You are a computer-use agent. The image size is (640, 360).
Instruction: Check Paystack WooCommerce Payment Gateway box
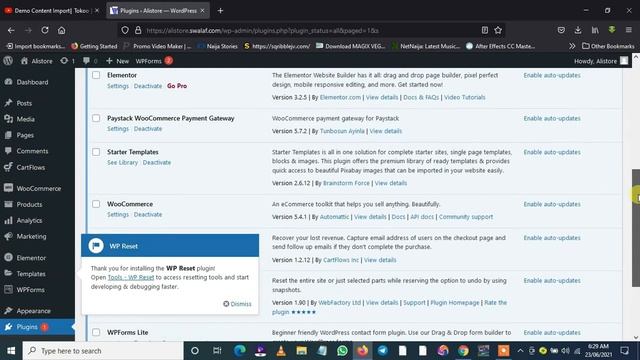click(x=96, y=118)
